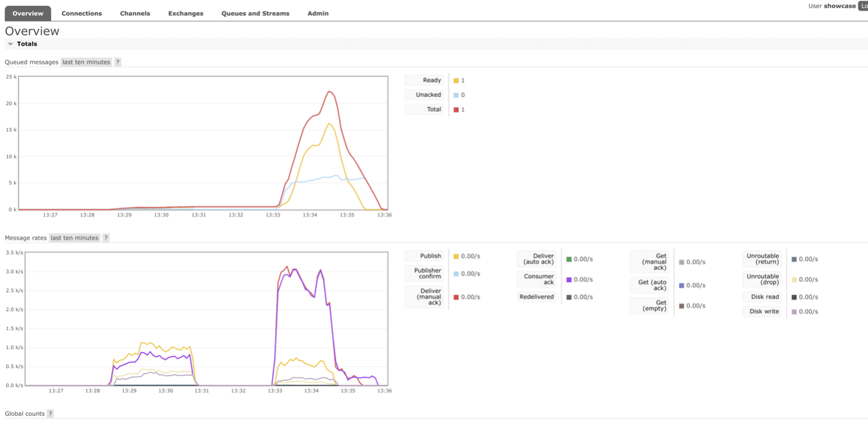Open the Queues and Streams tab
Image resolution: width=868 pixels, height=426 pixels.
point(255,13)
